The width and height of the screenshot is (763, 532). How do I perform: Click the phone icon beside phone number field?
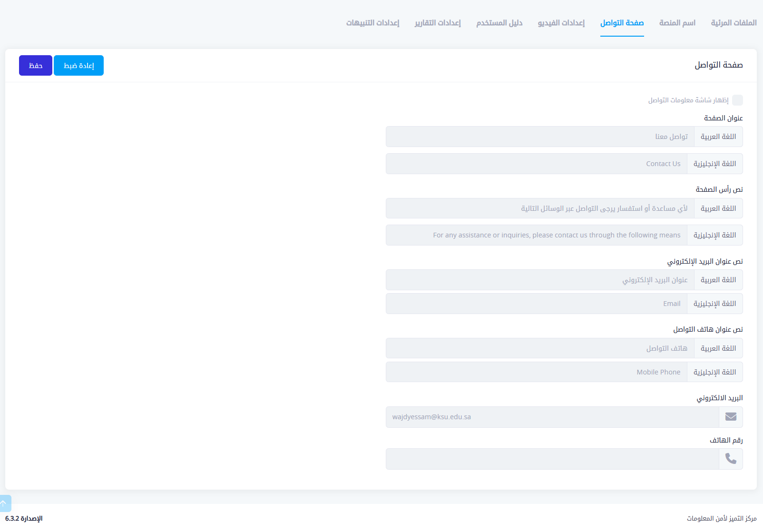tap(731, 459)
